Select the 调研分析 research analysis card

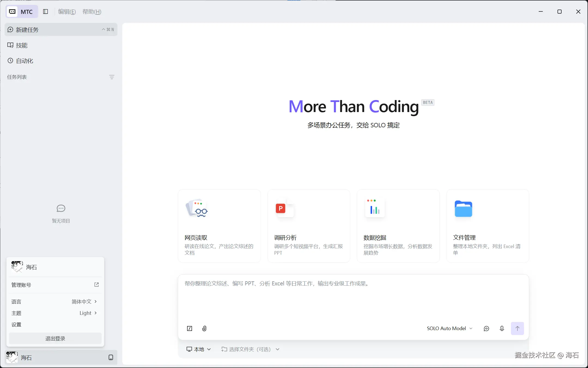coord(309,226)
